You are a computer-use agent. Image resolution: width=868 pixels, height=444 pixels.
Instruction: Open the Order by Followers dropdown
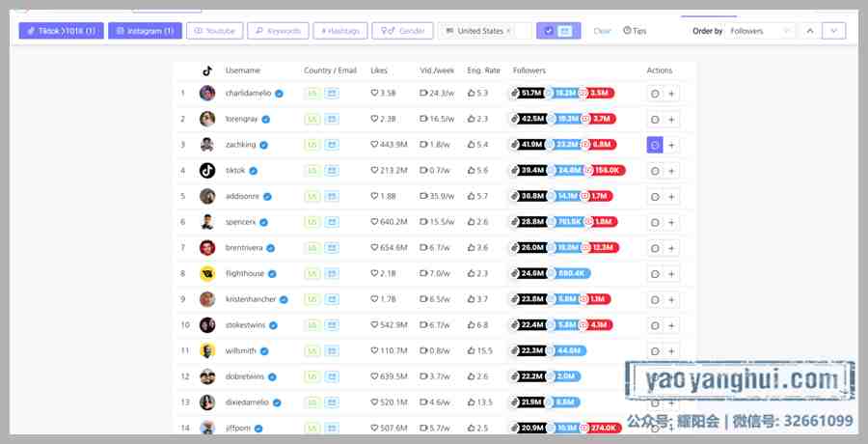[x=761, y=31]
